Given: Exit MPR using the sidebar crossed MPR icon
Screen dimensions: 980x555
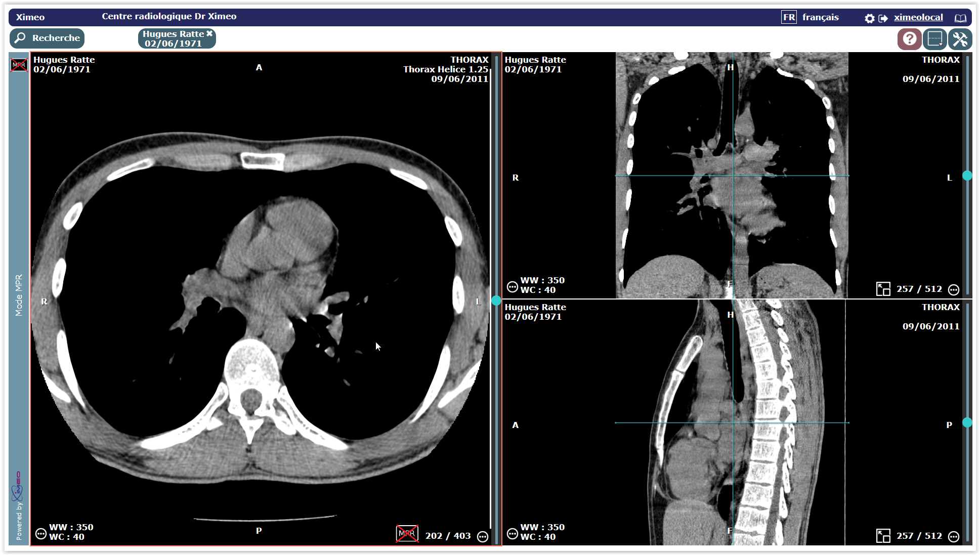Looking at the screenshot, I should [x=19, y=65].
